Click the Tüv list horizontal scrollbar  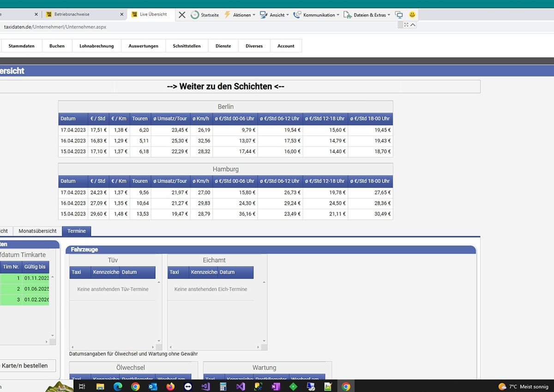click(x=113, y=347)
